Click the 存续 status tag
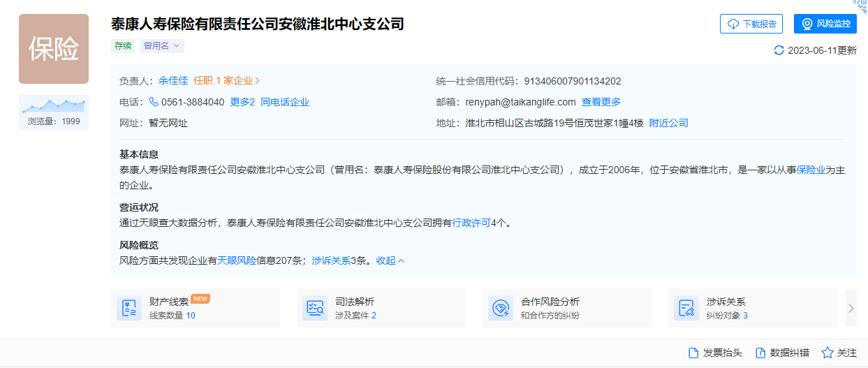 (123, 45)
